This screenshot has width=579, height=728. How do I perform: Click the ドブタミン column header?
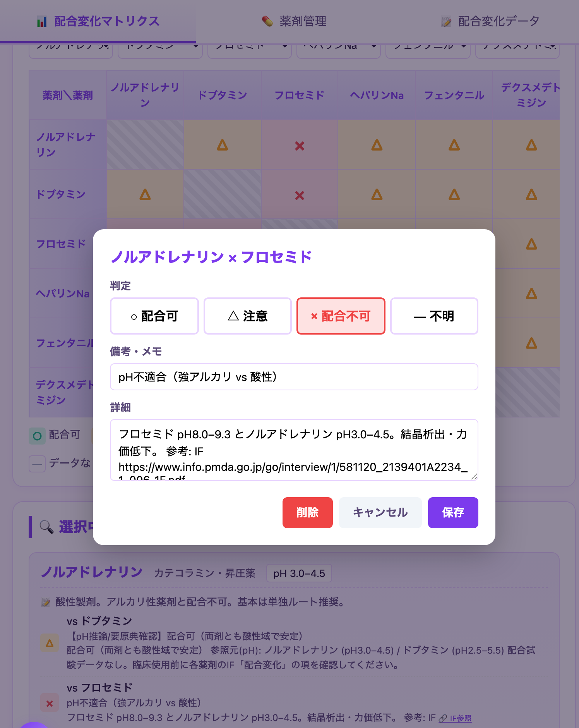tap(222, 95)
